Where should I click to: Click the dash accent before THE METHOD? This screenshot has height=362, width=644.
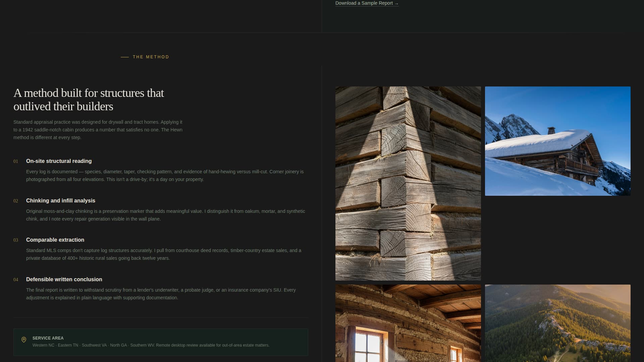point(124,57)
